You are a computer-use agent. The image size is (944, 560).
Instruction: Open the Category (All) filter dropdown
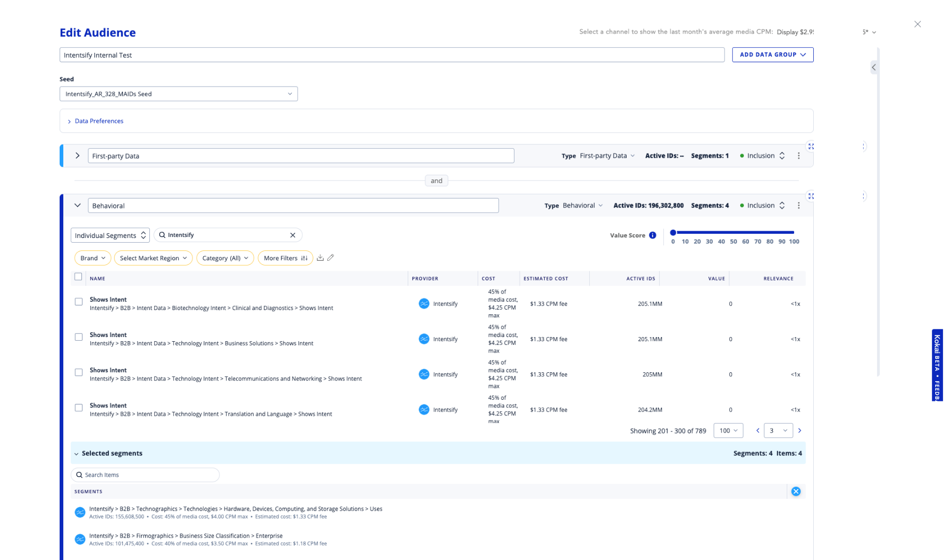pos(225,258)
